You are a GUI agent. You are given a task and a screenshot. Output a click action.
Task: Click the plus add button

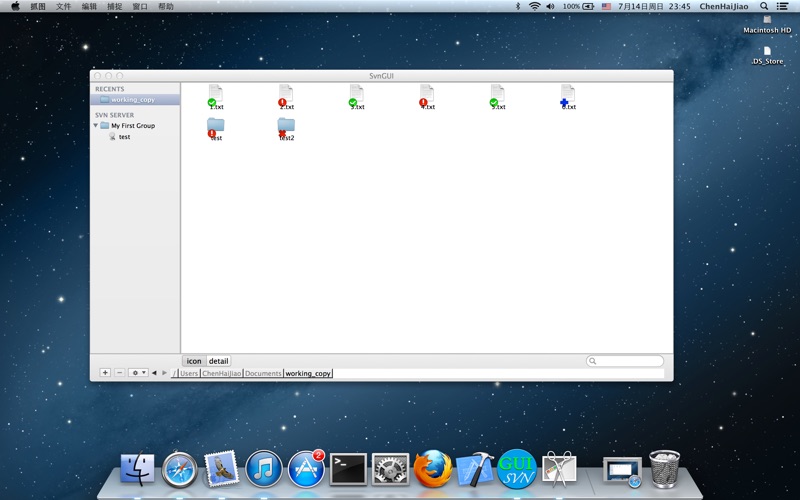(x=105, y=372)
